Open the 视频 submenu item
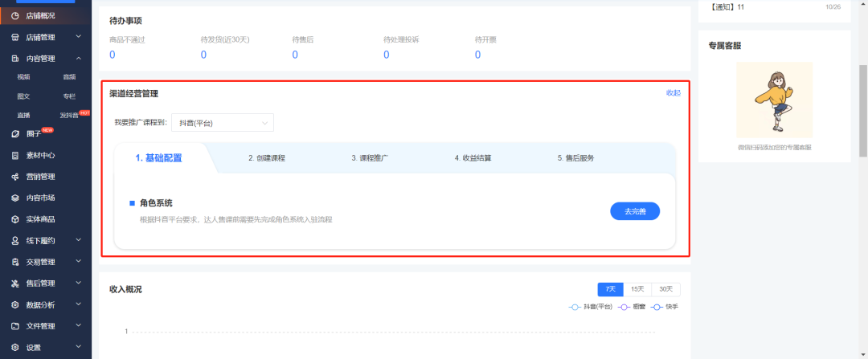The height and width of the screenshot is (359, 868). coord(23,77)
